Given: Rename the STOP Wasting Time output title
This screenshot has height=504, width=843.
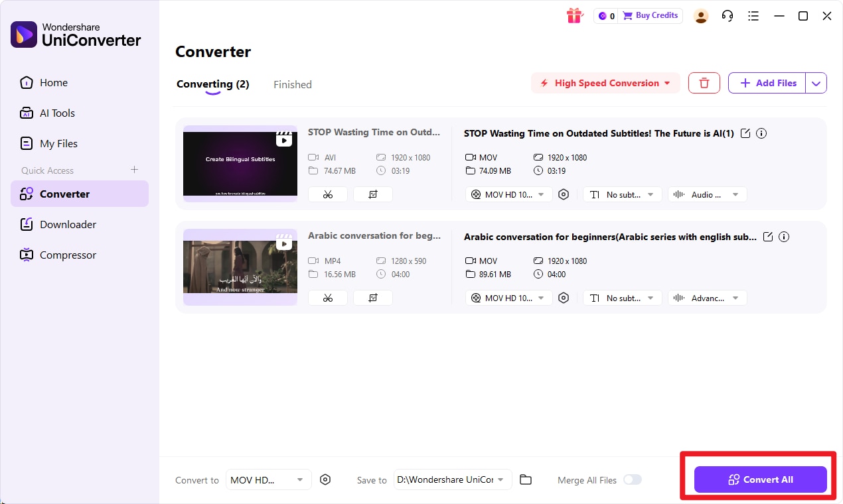Looking at the screenshot, I should point(745,133).
